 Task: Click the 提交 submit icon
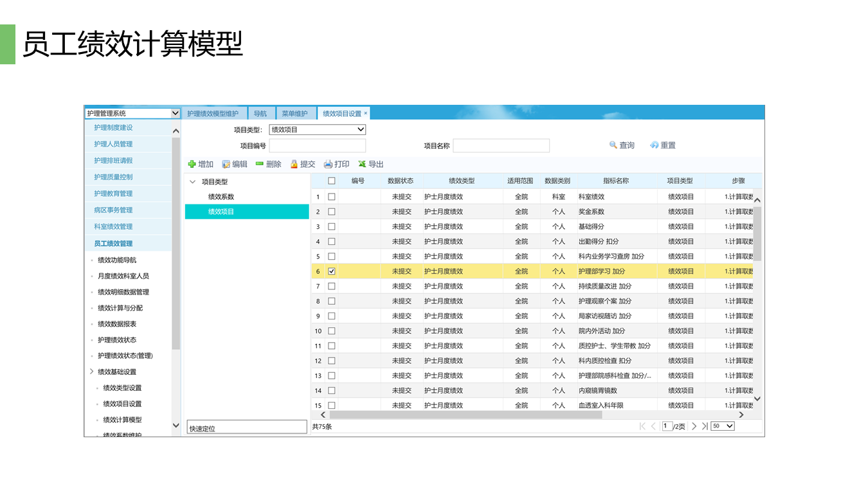pyautogui.click(x=293, y=164)
